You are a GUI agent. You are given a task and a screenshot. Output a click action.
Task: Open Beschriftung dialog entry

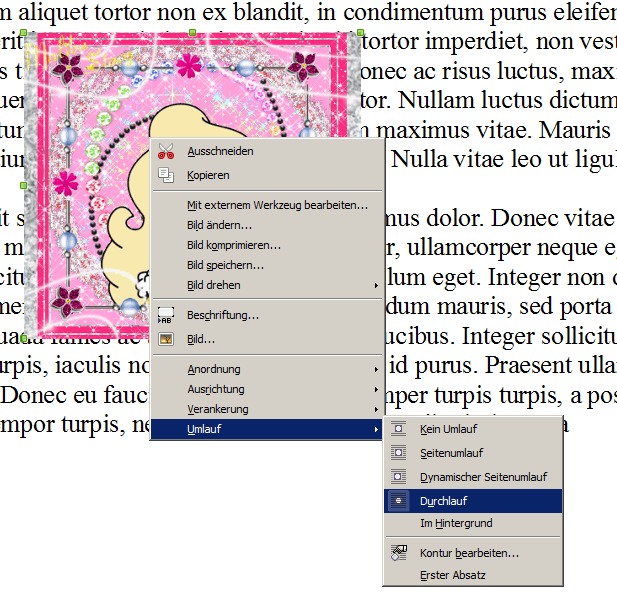click(267, 316)
